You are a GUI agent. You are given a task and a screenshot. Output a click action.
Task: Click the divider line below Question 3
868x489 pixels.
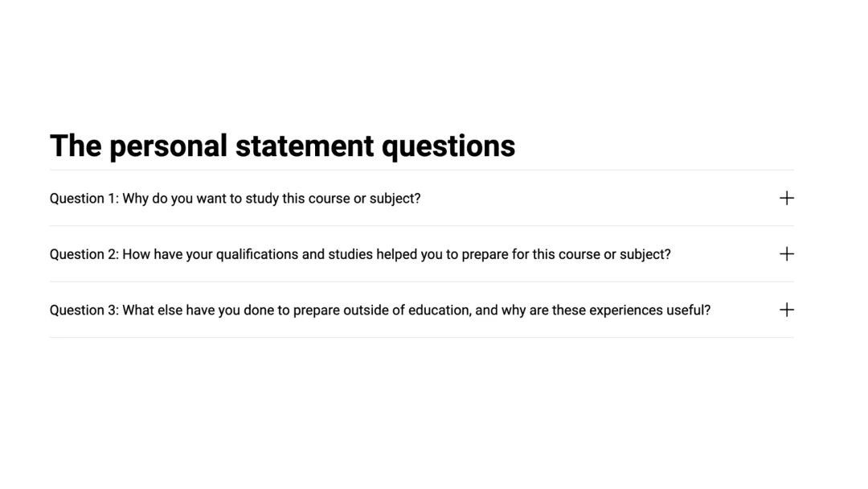(421, 338)
